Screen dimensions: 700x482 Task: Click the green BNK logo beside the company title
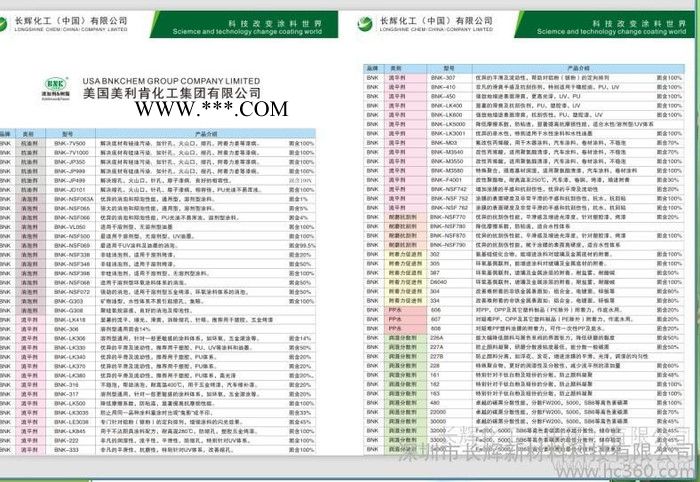(x=56, y=87)
